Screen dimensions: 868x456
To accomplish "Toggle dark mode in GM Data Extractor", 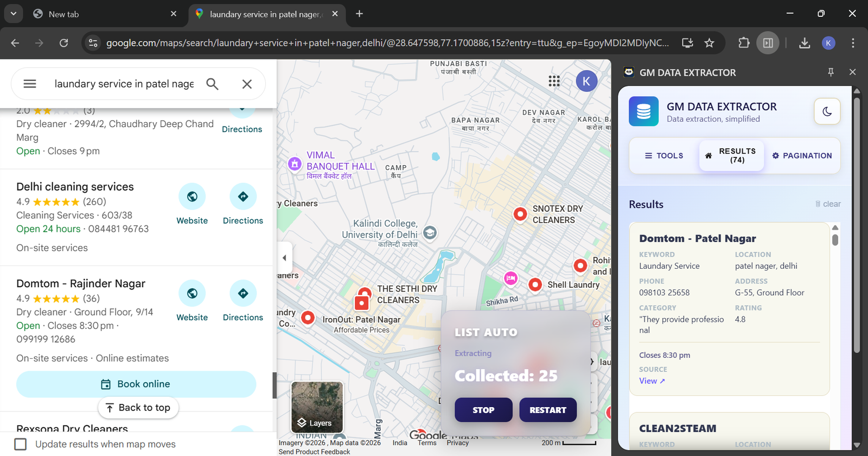I will (827, 111).
